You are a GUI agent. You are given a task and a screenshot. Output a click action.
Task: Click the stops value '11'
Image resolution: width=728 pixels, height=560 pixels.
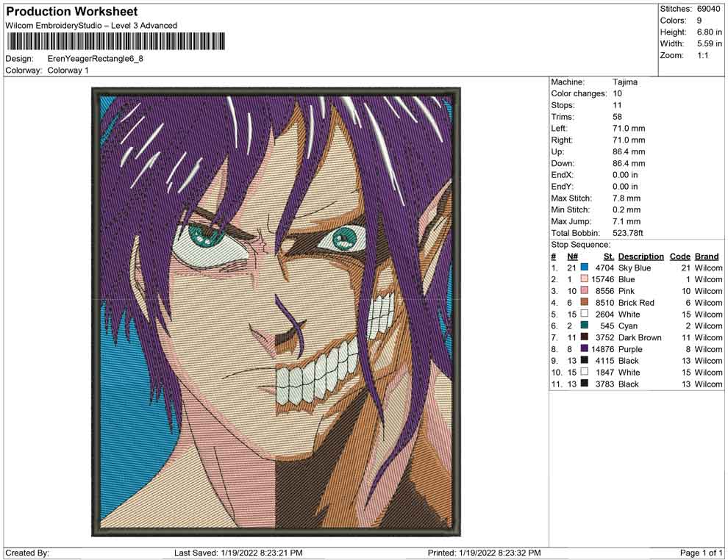[617, 105]
